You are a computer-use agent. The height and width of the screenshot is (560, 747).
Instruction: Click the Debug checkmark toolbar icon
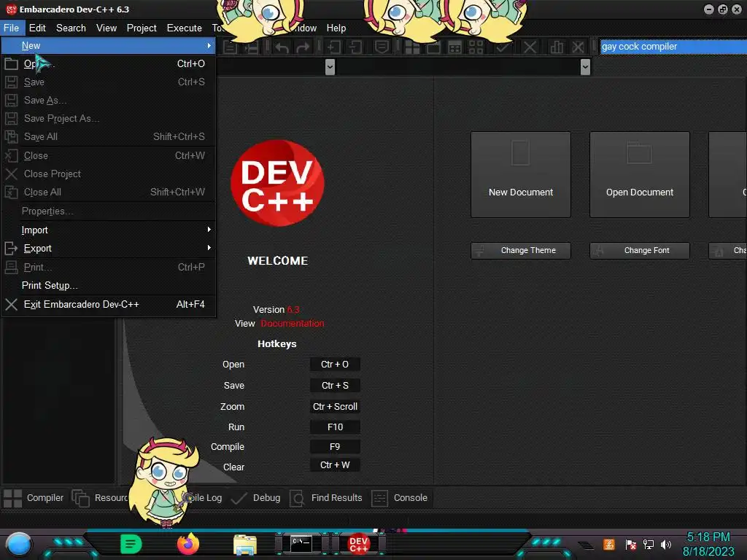click(x=502, y=47)
